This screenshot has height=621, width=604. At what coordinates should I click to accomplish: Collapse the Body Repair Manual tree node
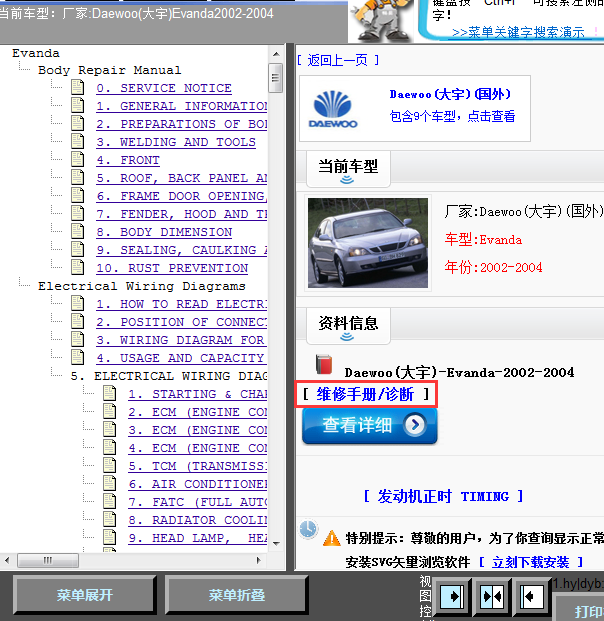(x=109, y=70)
